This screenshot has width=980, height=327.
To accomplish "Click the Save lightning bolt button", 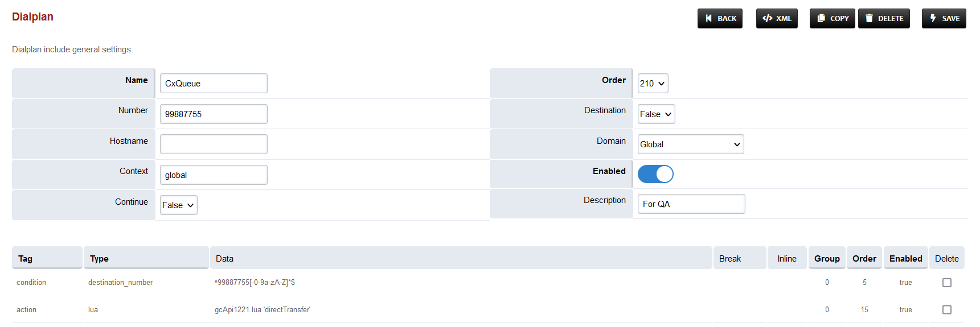I will click(x=944, y=18).
